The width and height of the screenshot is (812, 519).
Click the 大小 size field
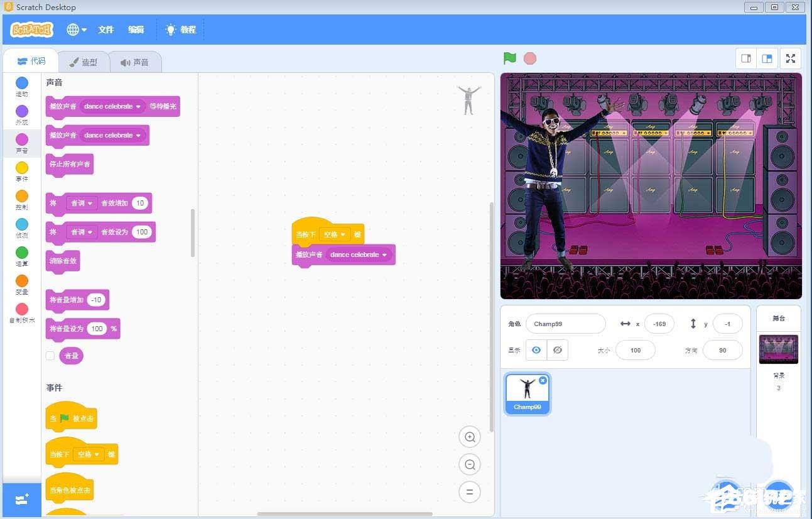pos(636,350)
